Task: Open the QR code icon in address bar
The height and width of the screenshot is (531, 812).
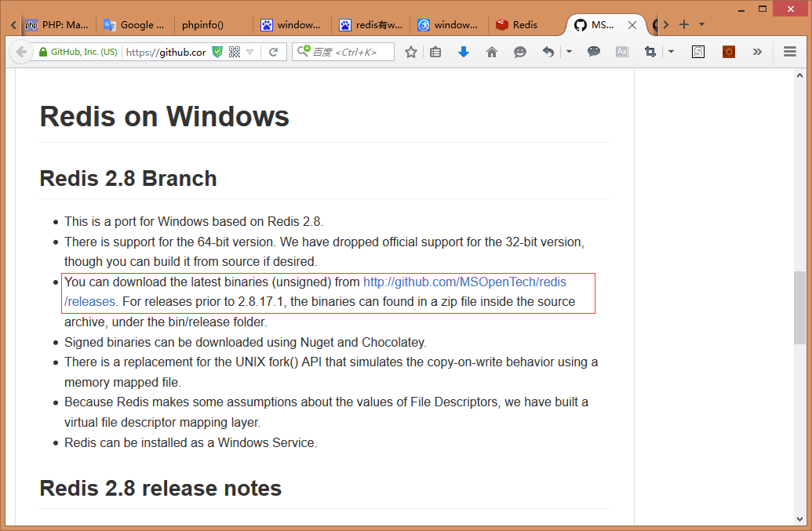Action: tap(235, 52)
